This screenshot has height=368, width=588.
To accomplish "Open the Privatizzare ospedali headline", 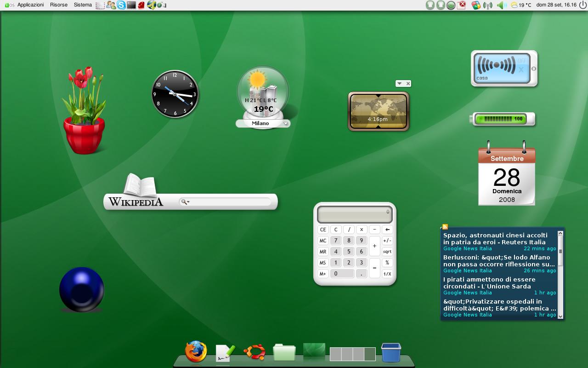I will pos(500,305).
